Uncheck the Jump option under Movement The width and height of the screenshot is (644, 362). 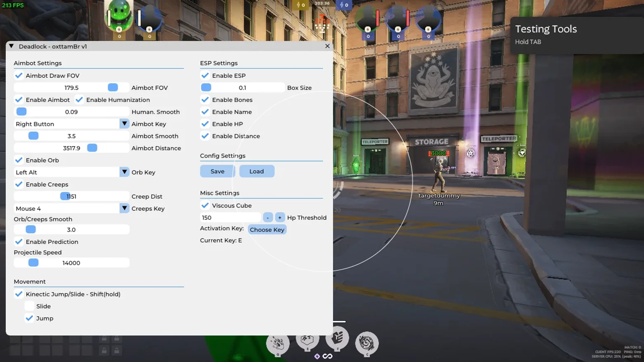tap(29, 318)
